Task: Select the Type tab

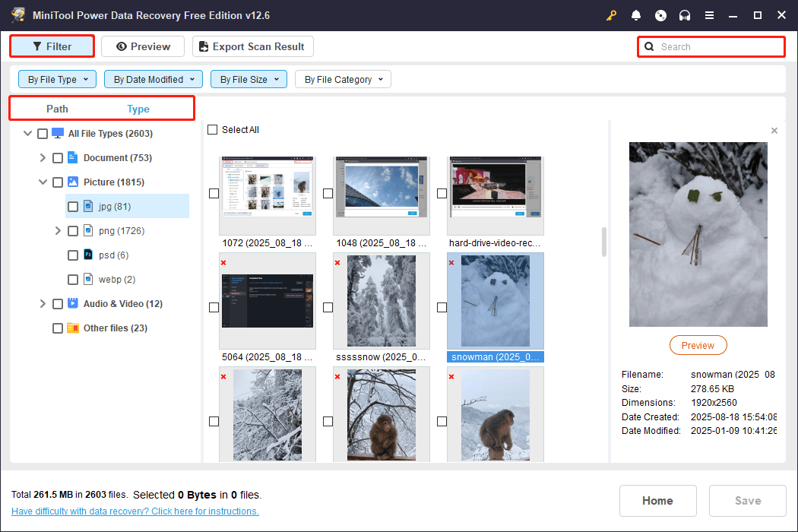Action: coord(138,109)
